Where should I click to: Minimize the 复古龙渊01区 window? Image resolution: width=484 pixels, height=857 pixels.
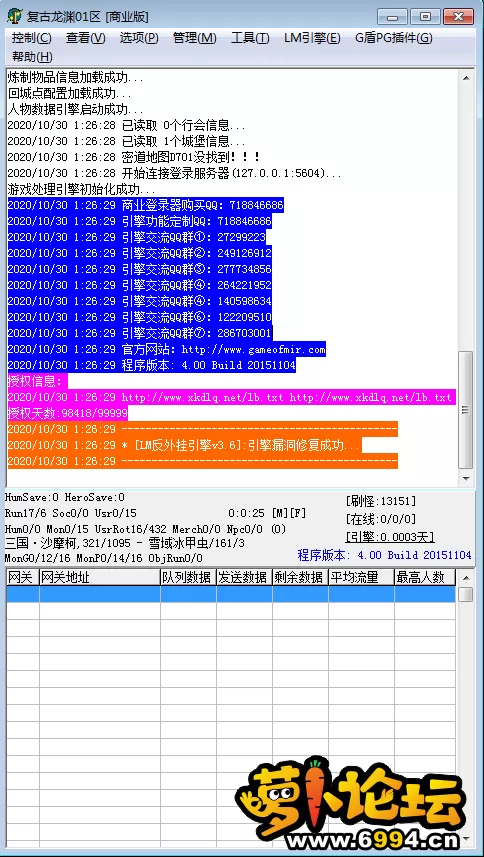click(x=392, y=16)
